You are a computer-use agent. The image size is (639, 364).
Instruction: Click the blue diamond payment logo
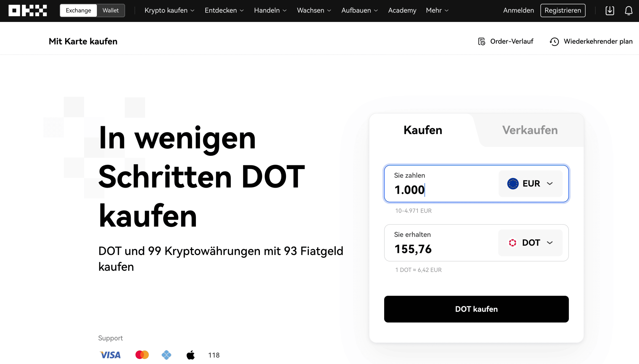tap(166, 355)
